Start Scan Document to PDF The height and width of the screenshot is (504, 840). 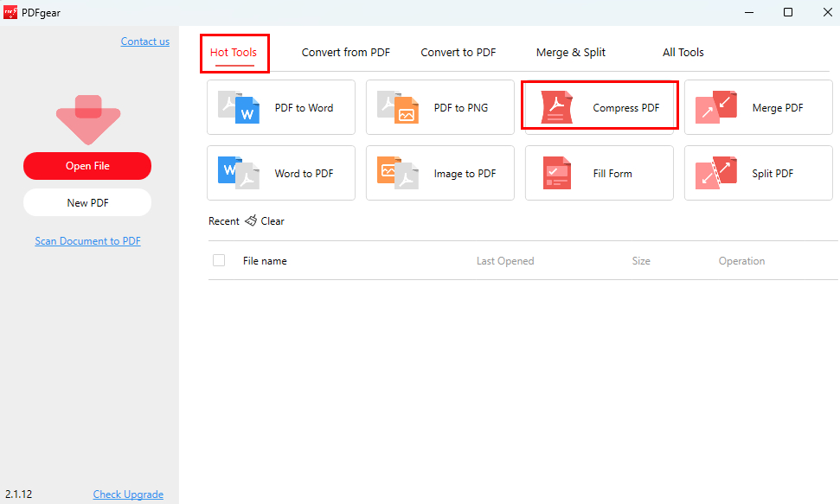coord(87,240)
